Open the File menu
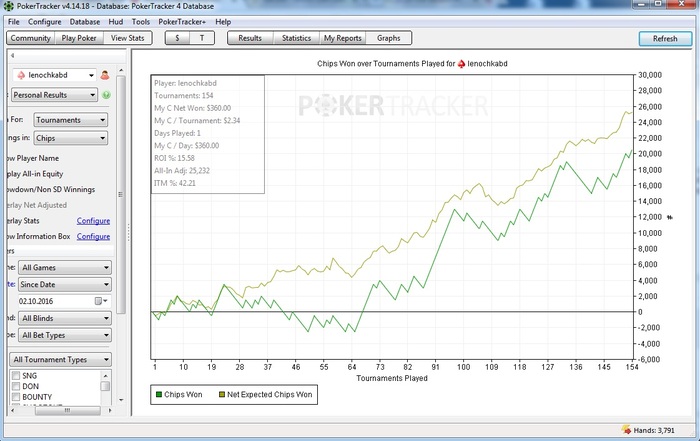The height and width of the screenshot is (441, 700). (14, 22)
